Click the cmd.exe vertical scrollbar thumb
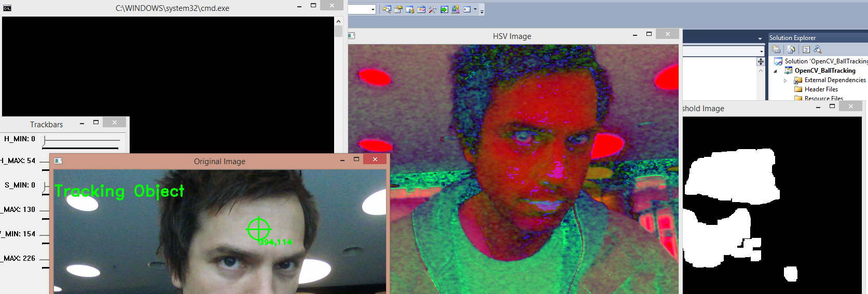Image resolution: width=868 pixels, height=294 pixels. click(338, 31)
